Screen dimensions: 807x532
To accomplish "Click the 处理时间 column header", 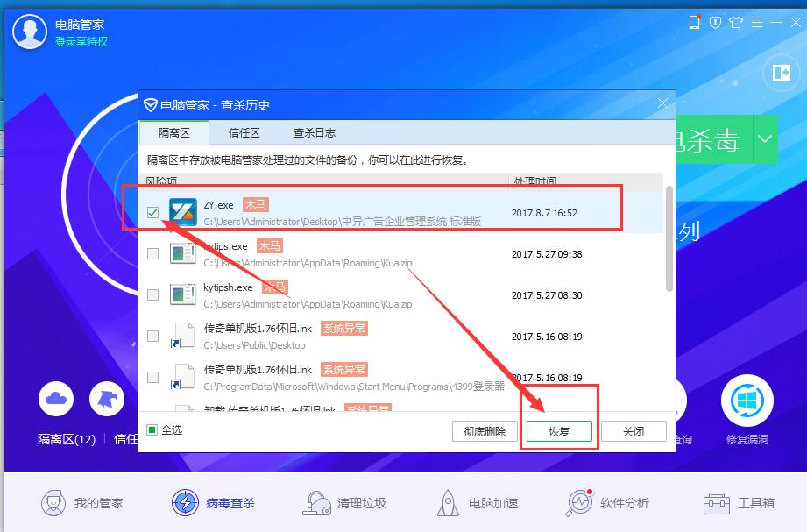I will click(535, 181).
